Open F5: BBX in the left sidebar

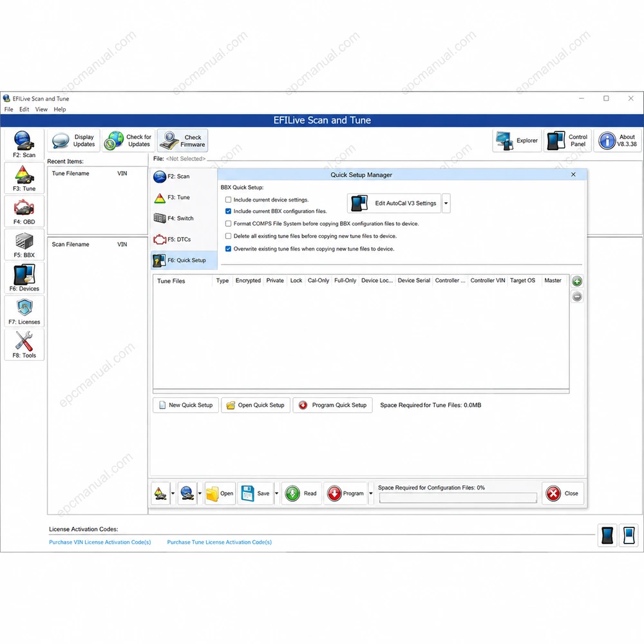[24, 244]
